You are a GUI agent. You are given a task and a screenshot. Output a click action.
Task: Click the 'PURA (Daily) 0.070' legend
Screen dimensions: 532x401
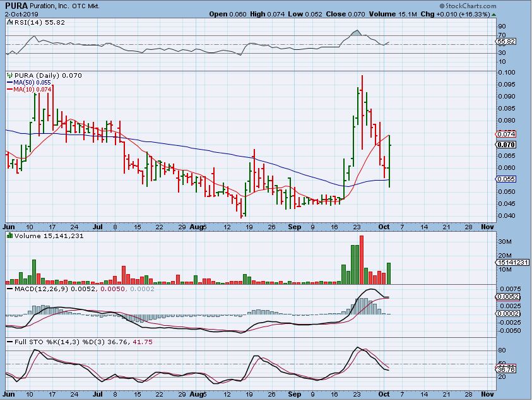[x=48, y=75]
